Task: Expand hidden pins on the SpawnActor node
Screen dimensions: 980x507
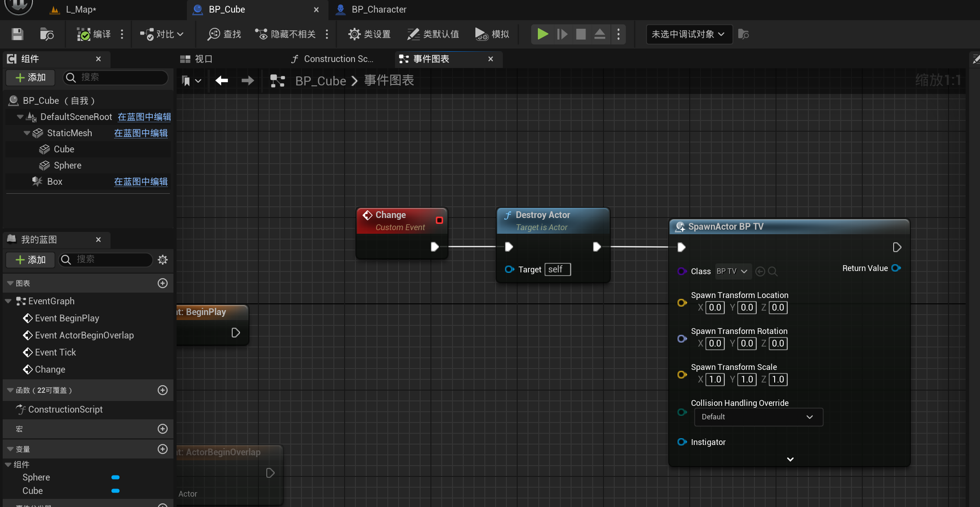Action: click(789, 459)
